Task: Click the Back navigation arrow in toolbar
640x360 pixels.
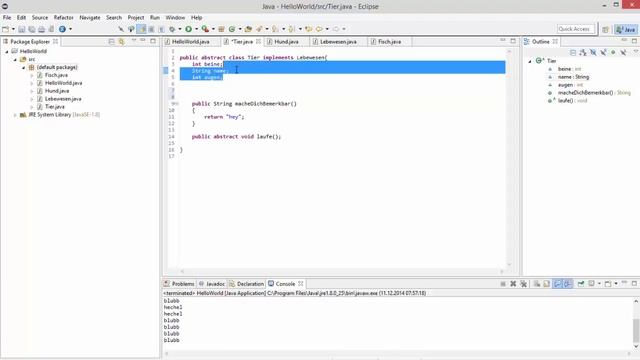Action: 319,29
